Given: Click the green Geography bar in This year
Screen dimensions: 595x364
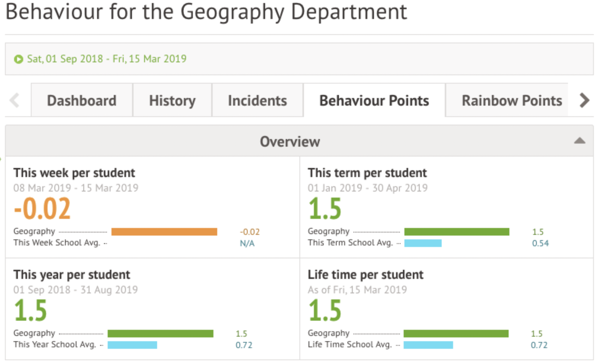Looking at the screenshot, I should point(160,334).
